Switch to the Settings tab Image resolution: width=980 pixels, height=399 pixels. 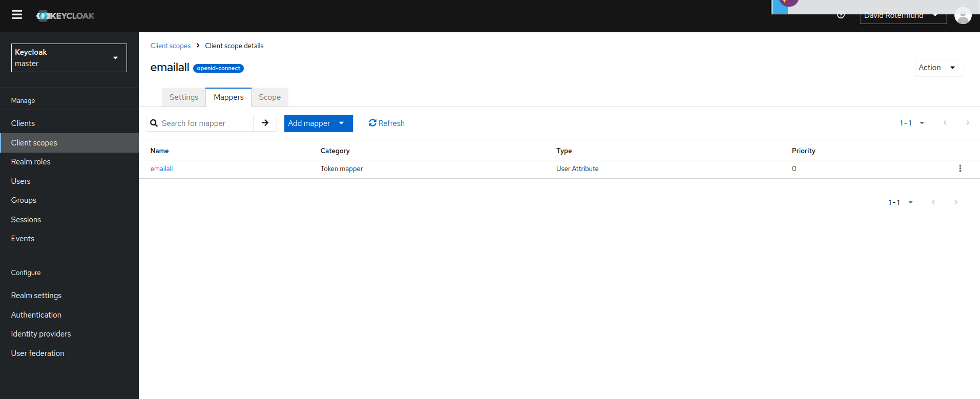[184, 97]
